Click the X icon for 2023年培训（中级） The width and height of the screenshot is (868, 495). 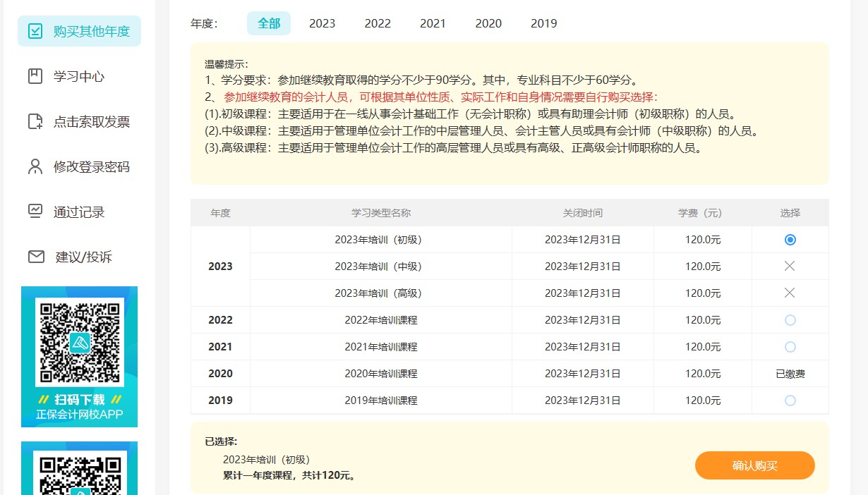pyautogui.click(x=790, y=267)
